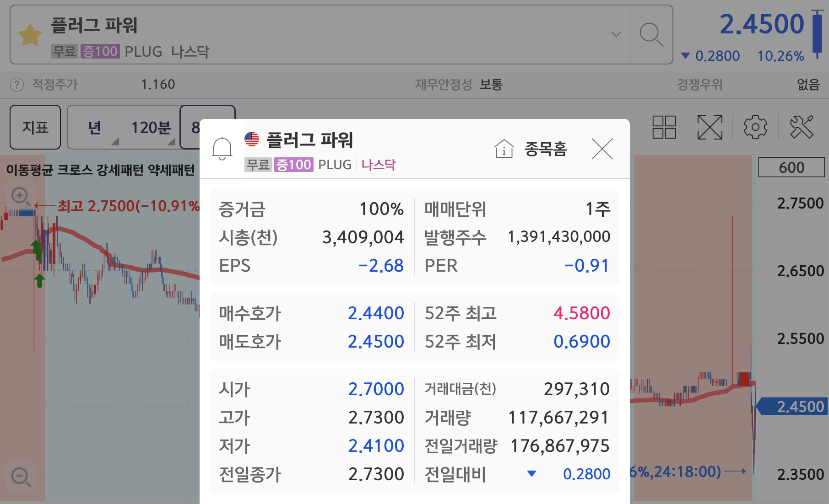Open the drawing tools icon
The width and height of the screenshot is (829, 504).
click(x=802, y=127)
